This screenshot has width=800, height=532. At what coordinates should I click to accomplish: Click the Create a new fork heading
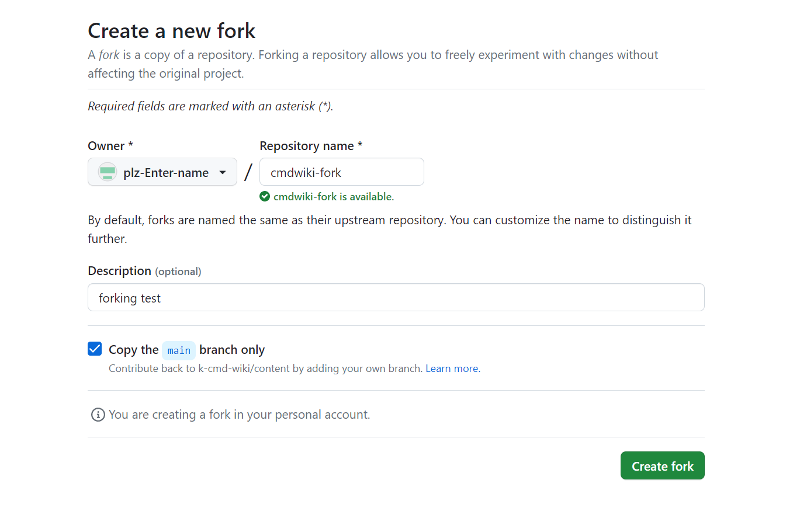(171, 30)
